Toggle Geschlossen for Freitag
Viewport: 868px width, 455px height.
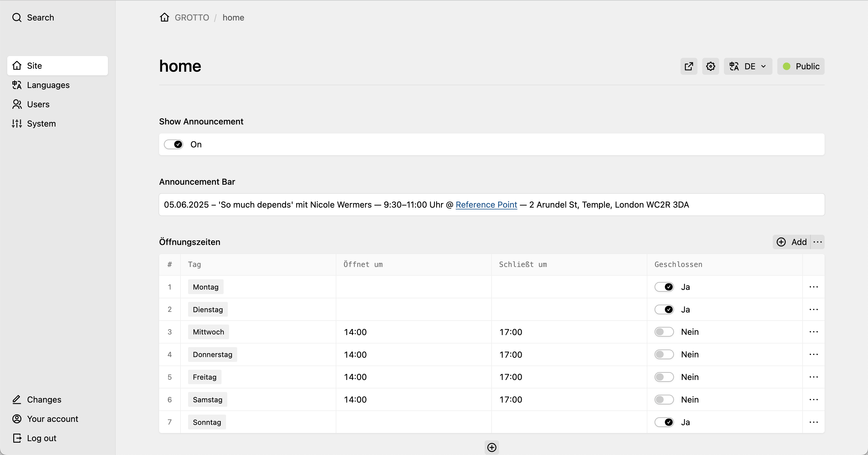(664, 377)
